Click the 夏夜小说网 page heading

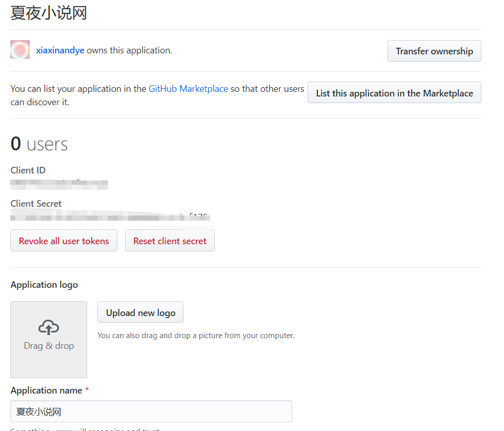[x=49, y=13]
